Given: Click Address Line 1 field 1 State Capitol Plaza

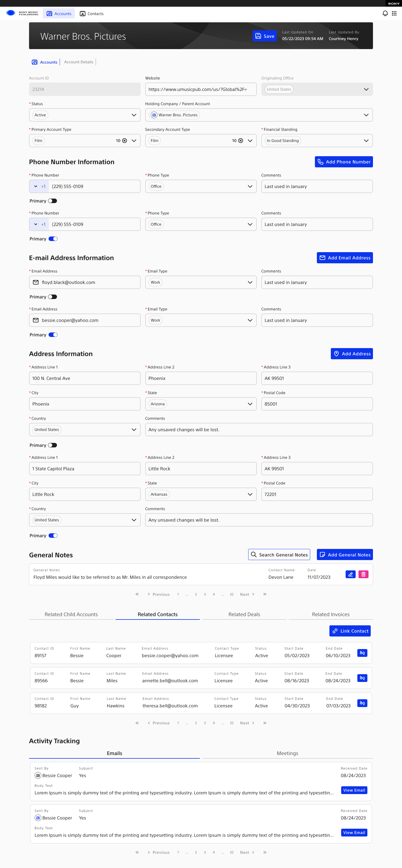Looking at the screenshot, I should [85, 469].
